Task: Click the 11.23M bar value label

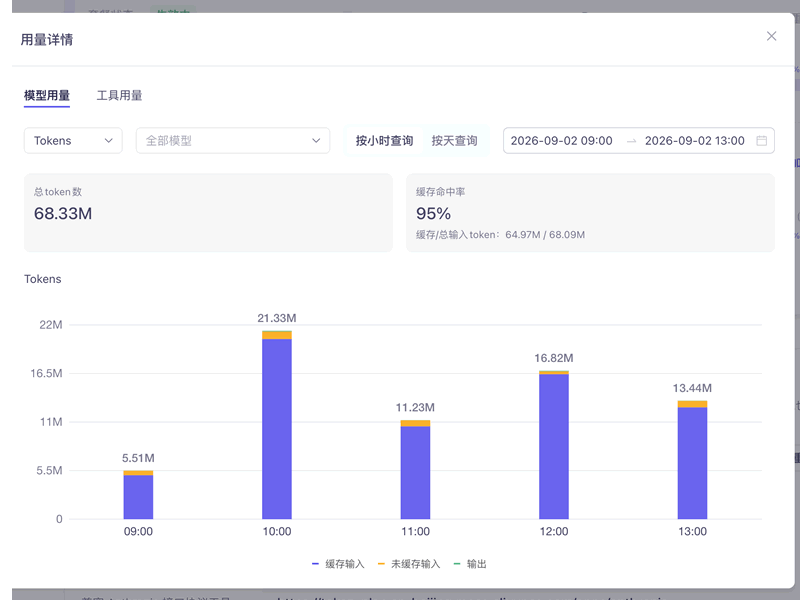Action: (x=415, y=408)
